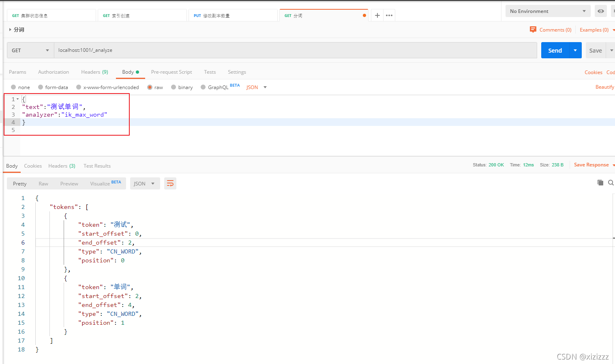Switch response view to Preview

[x=69, y=184]
